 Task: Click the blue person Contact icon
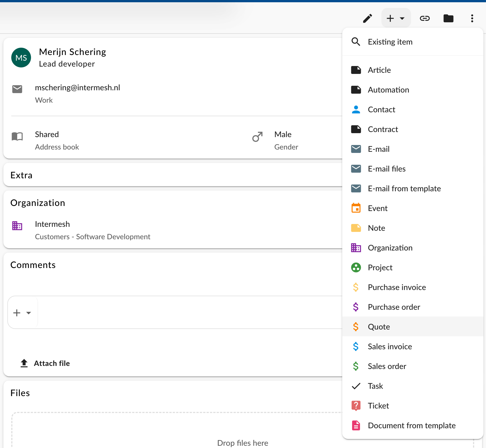356,109
